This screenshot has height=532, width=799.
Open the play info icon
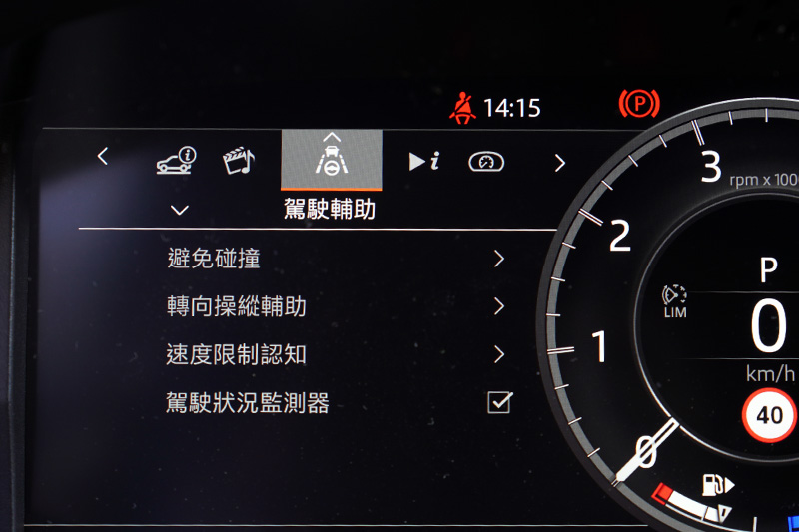pyautogui.click(x=423, y=162)
